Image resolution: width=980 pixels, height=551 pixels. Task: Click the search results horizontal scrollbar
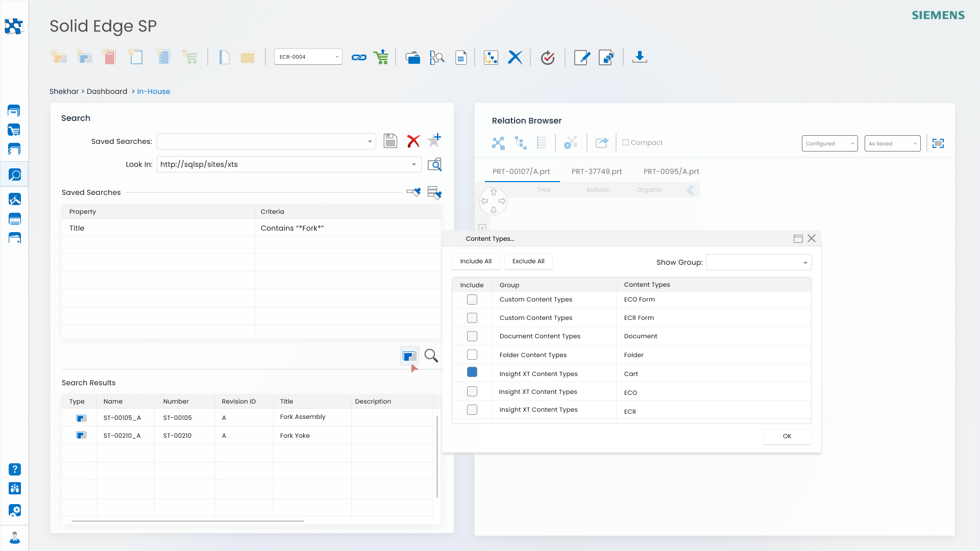click(188, 521)
